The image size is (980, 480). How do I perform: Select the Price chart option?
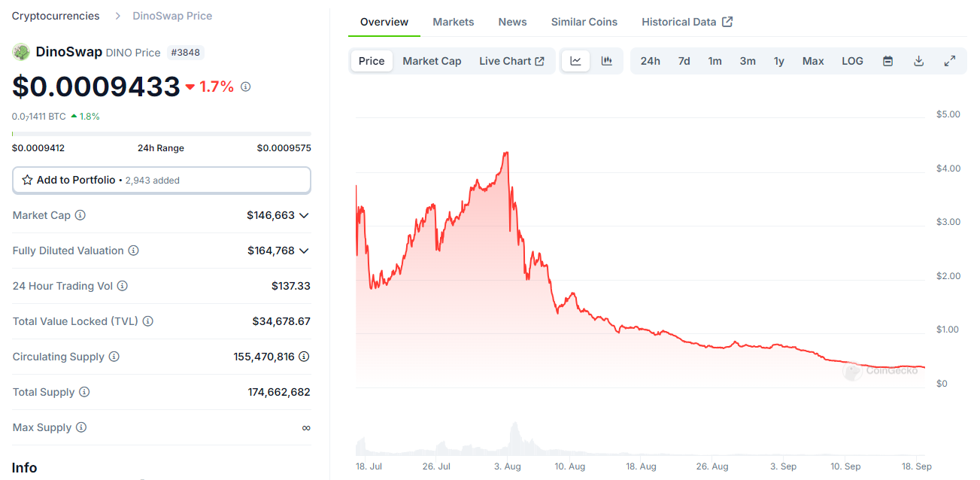[372, 61]
